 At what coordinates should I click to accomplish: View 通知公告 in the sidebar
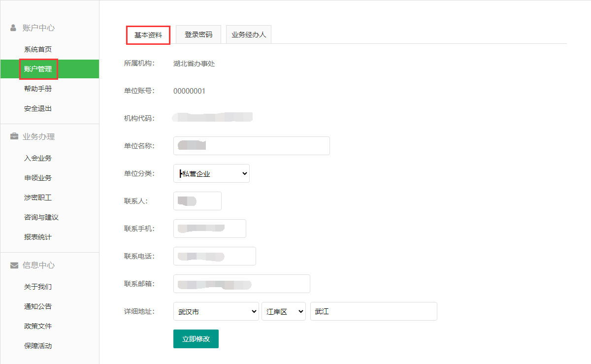click(38, 306)
